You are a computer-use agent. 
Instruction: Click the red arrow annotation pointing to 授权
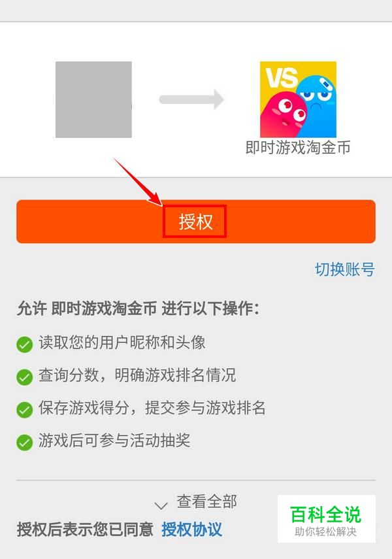click(138, 182)
